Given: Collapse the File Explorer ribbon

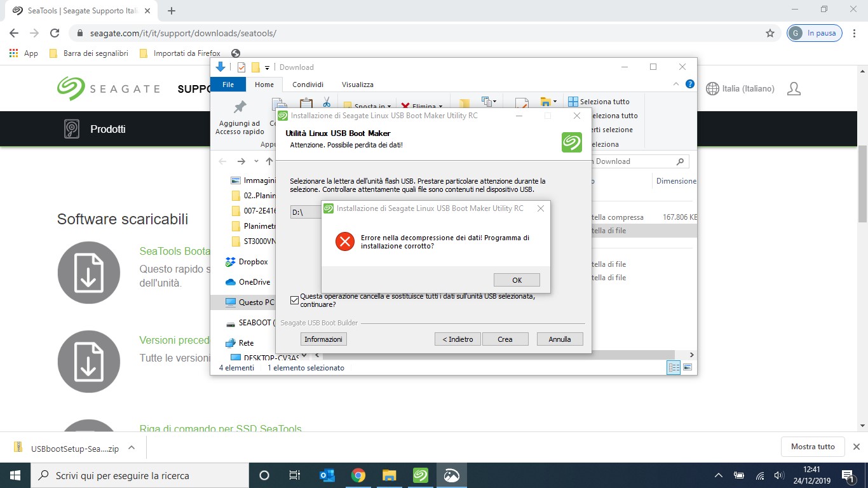Looking at the screenshot, I should 676,85.
